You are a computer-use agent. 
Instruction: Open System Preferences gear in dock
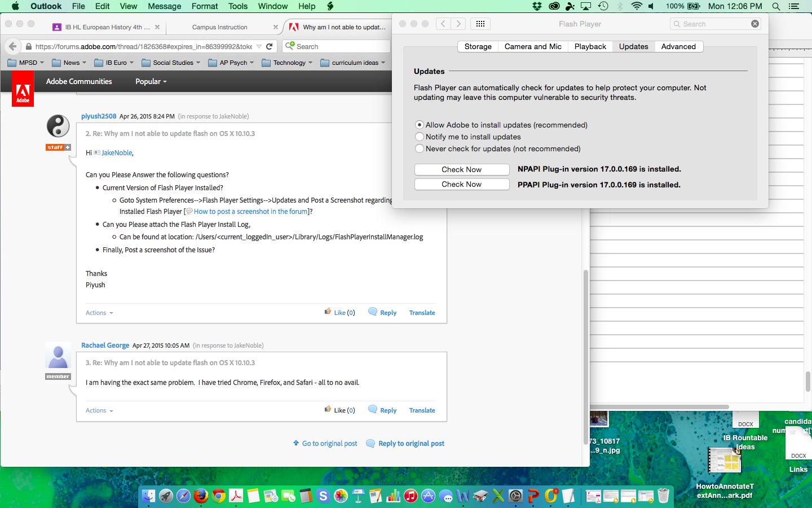(515, 496)
